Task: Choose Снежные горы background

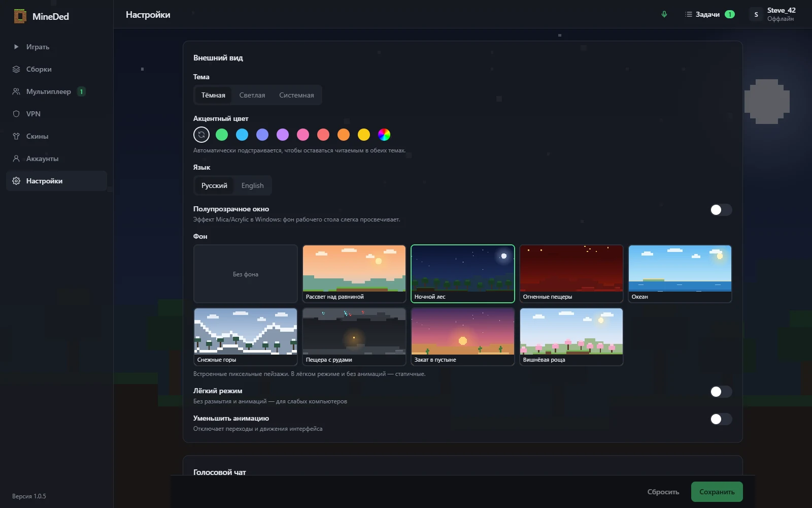Action: click(x=246, y=337)
